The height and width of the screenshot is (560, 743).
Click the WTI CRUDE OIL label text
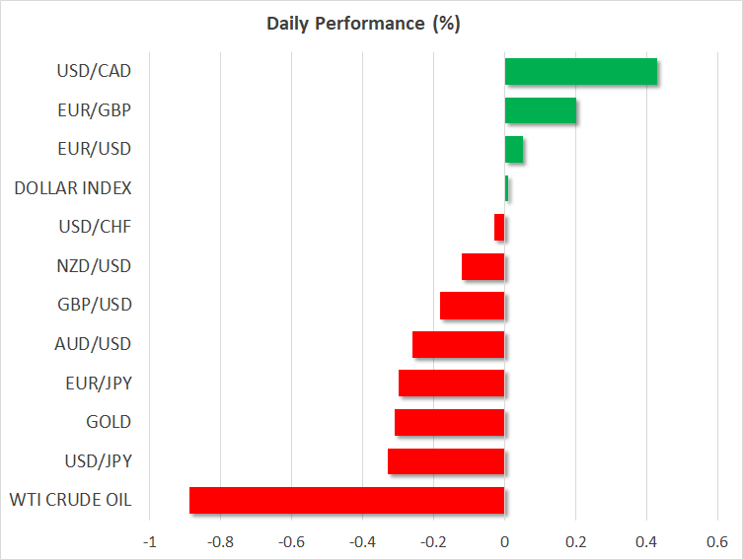click(x=72, y=500)
